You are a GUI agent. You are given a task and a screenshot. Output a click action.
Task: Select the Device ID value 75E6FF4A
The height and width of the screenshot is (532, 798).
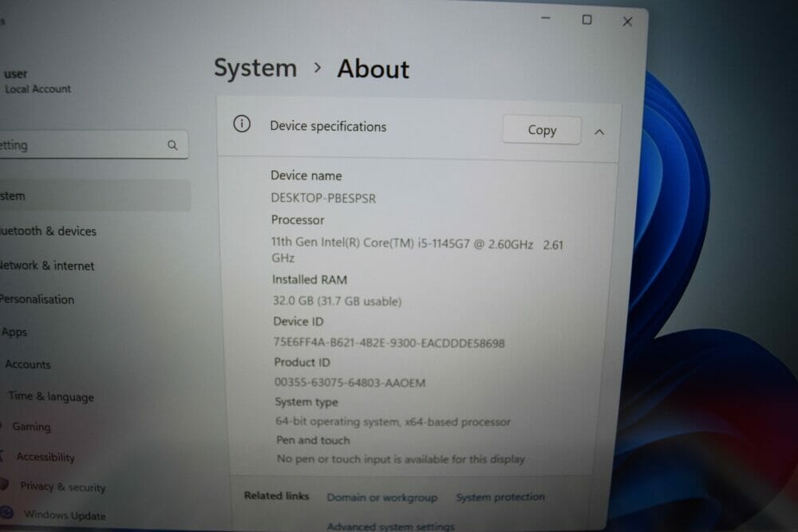click(x=389, y=343)
